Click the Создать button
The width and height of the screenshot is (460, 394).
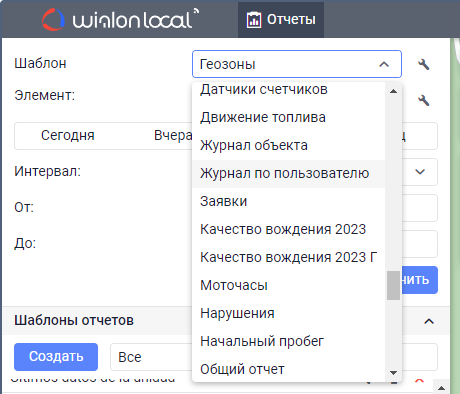coord(56,357)
